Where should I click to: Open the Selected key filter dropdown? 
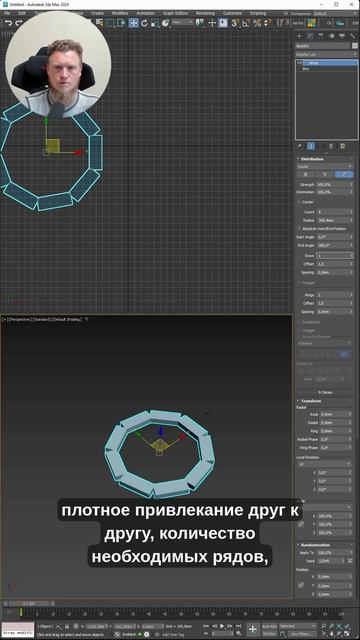click(298, 626)
